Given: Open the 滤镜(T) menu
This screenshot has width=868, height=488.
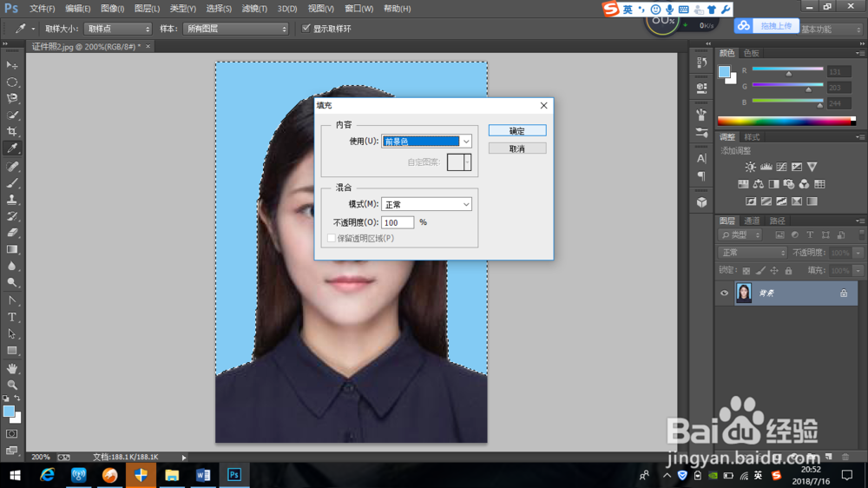Looking at the screenshot, I should tap(254, 9).
